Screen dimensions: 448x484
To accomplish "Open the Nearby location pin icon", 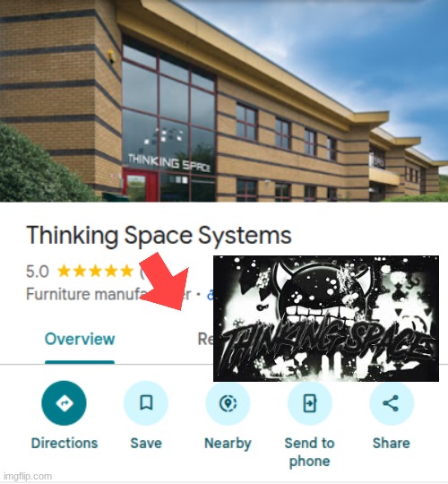I will [x=228, y=402].
